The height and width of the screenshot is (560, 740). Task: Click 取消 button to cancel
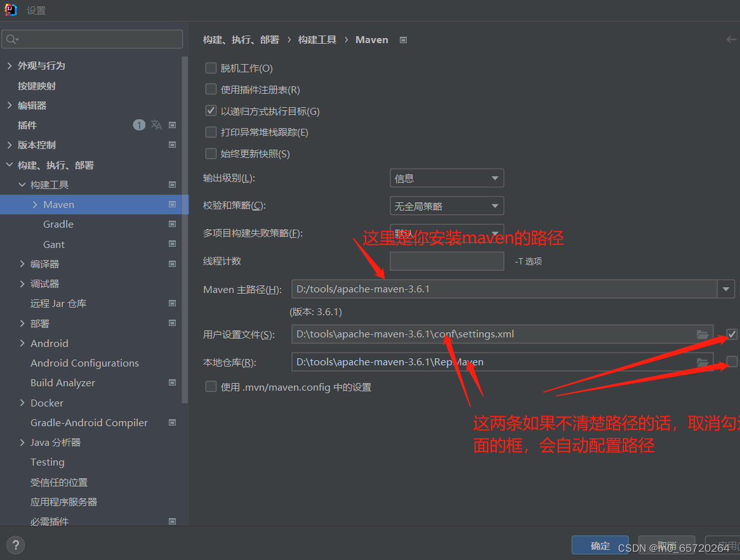point(666,545)
